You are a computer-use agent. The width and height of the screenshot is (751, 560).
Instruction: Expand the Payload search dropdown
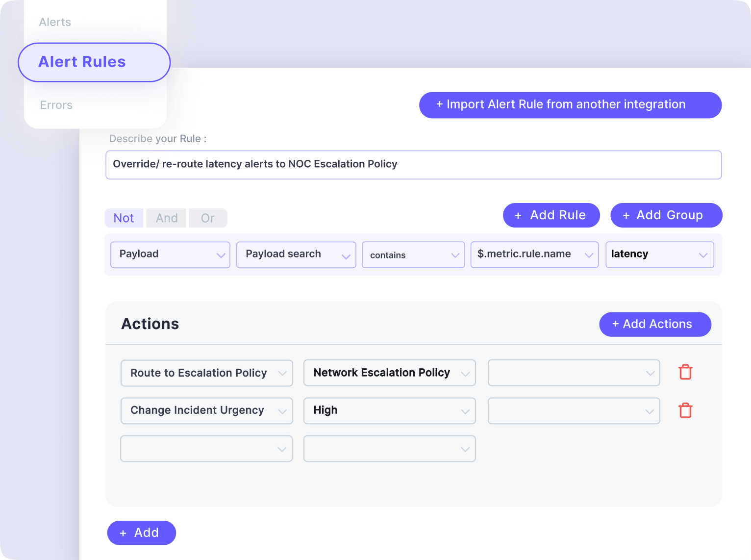tap(296, 255)
